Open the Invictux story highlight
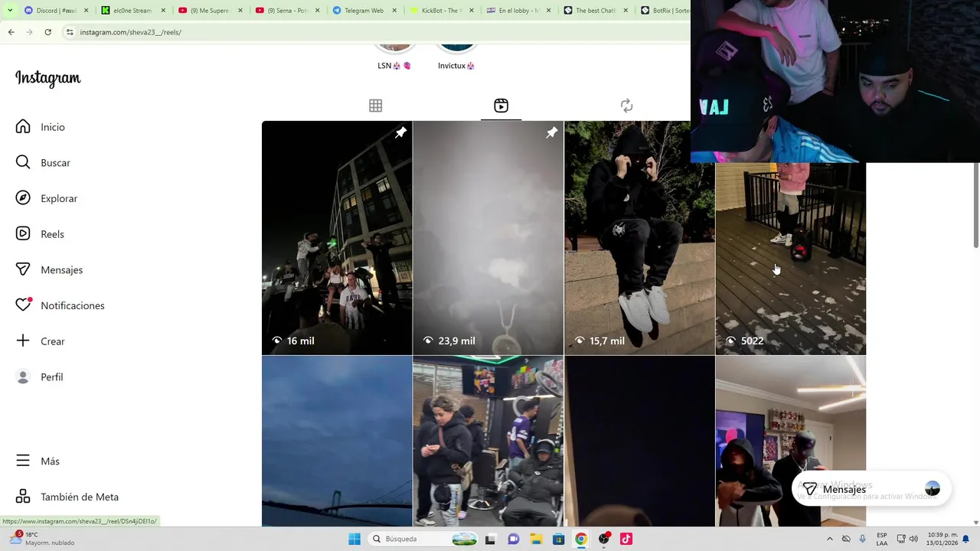 tap(456, 57)
